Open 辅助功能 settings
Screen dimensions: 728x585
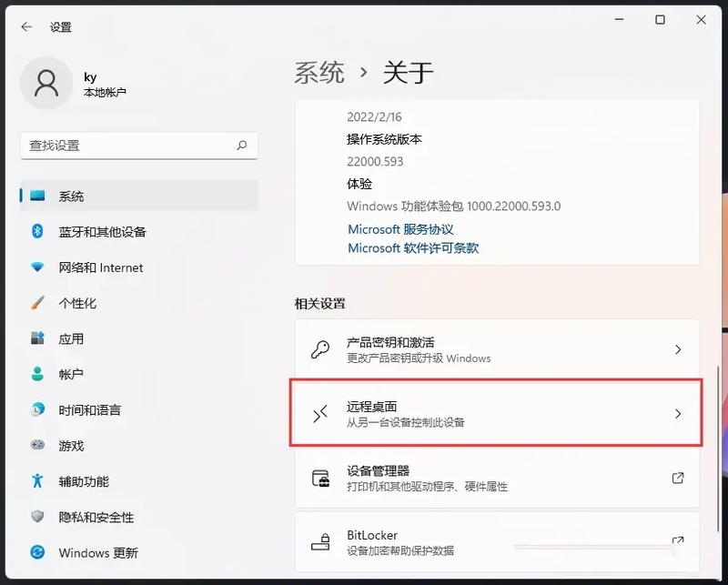coord(83,481)
